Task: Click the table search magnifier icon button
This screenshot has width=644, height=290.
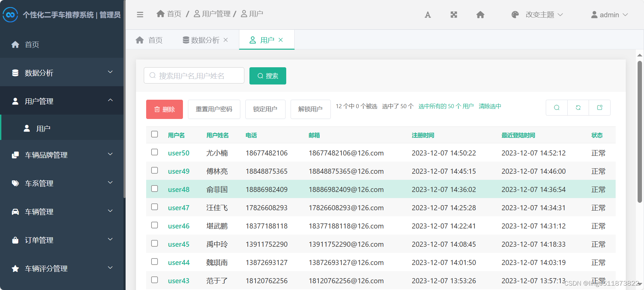Action: [x=557, y=107]
